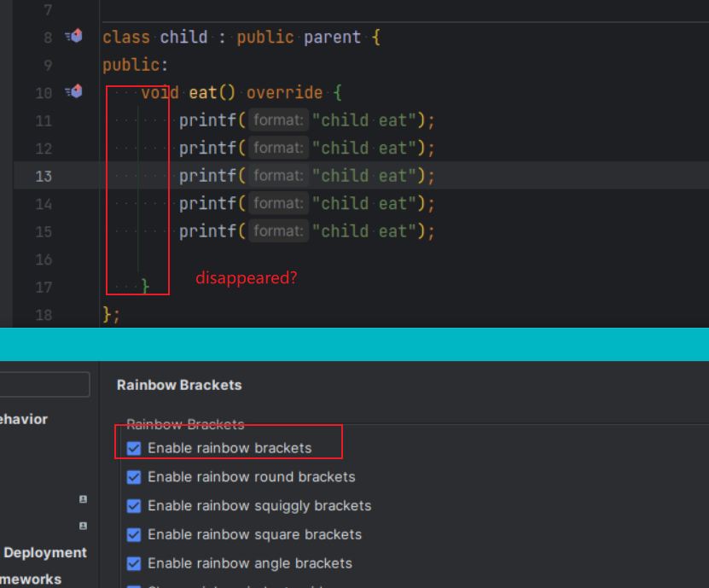
Task: Click the Rainbow Brackets section heading
Action: [179, 385]
